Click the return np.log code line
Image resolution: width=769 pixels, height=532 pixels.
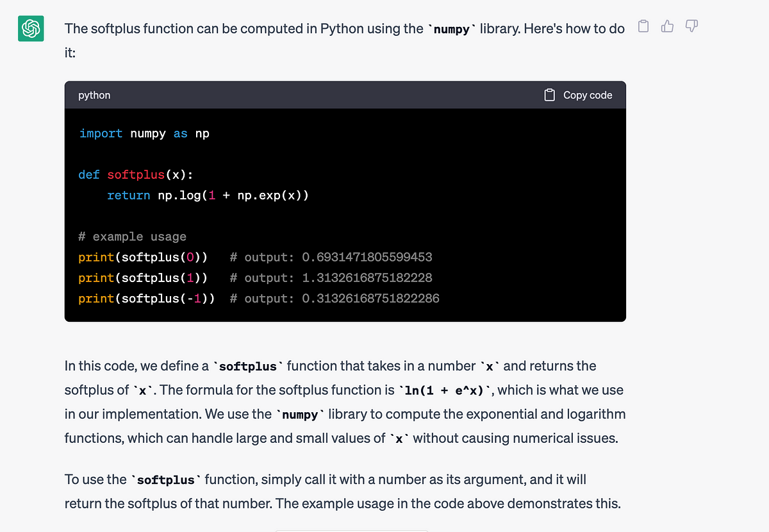[208, 195]
